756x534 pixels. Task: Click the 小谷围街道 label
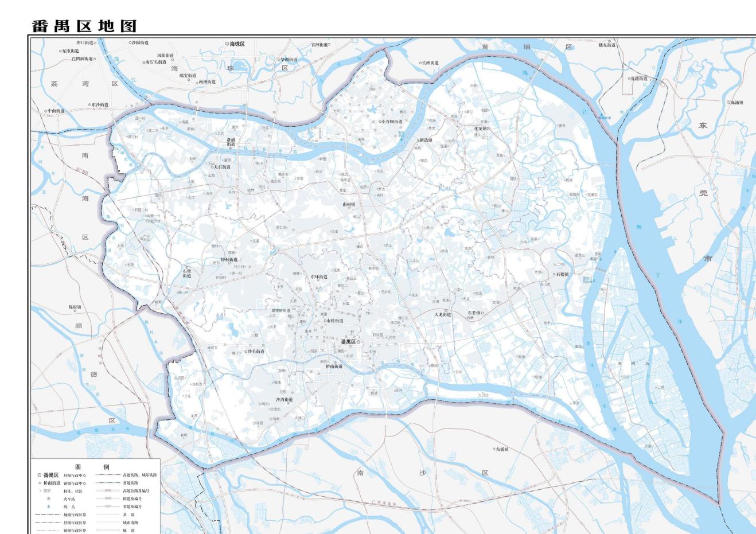coord(391,122)
